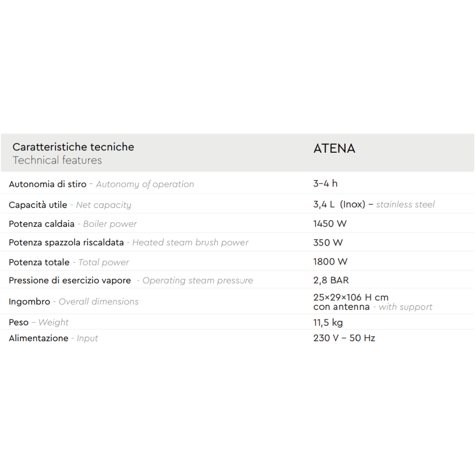Click the '350 W' brush power value
Viewport: 476px width, 476px height.
point(328,242)
